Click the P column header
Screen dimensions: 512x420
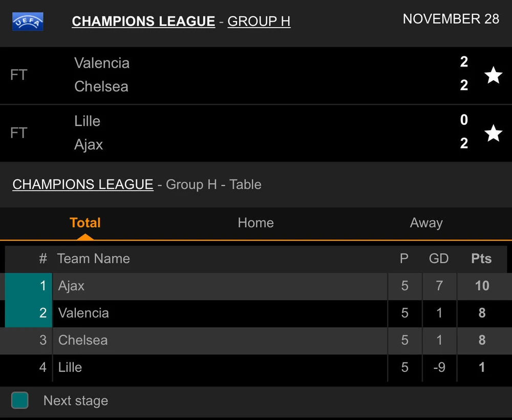(404, 259)
